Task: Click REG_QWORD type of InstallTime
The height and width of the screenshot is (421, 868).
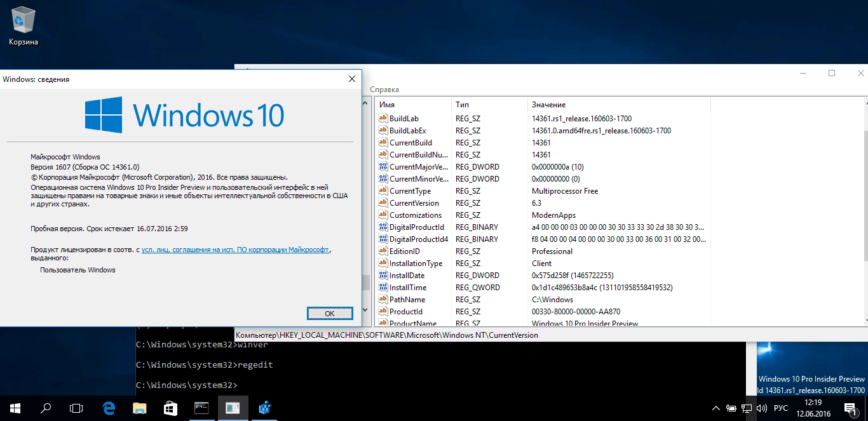Action: click(x=478, y=288)
